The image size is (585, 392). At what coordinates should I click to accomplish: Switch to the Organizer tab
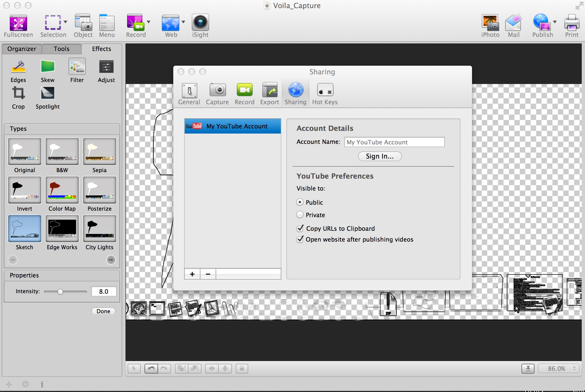pos(22,49)
